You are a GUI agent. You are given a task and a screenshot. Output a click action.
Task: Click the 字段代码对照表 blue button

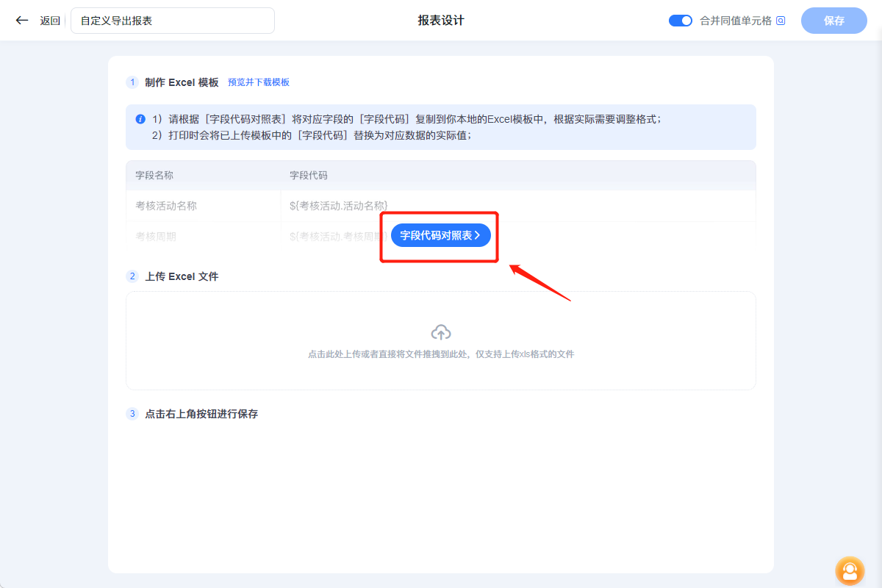pyautogui.click(x=439, y=235)
